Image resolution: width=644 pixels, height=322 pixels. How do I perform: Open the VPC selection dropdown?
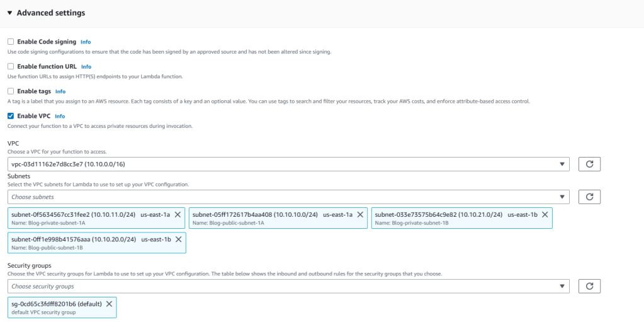(289, 164)
